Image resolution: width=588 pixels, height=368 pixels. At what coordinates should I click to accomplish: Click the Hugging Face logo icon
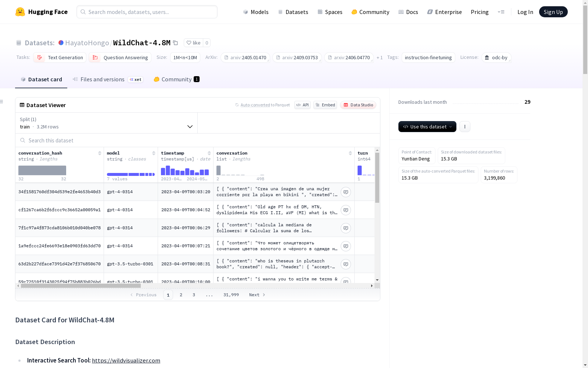click(20, 12)
